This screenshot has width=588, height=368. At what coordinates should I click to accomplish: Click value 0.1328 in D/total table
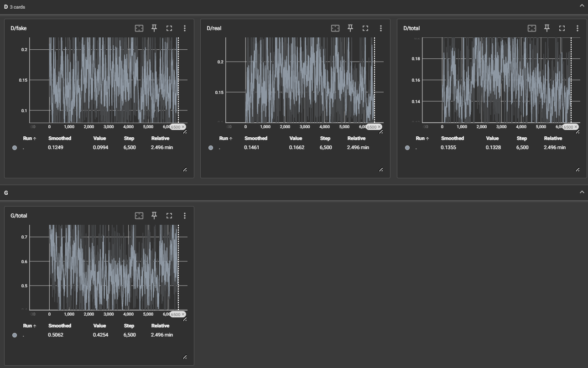point(494,147)
